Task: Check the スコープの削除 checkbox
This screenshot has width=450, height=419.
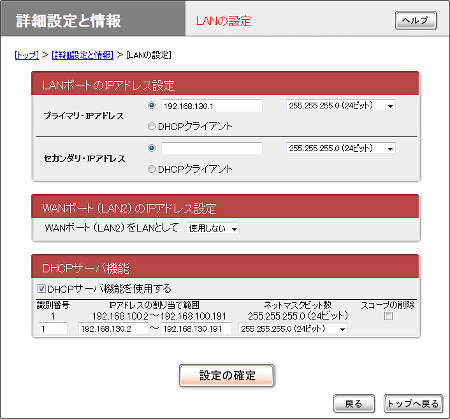Action: point(388,316)
